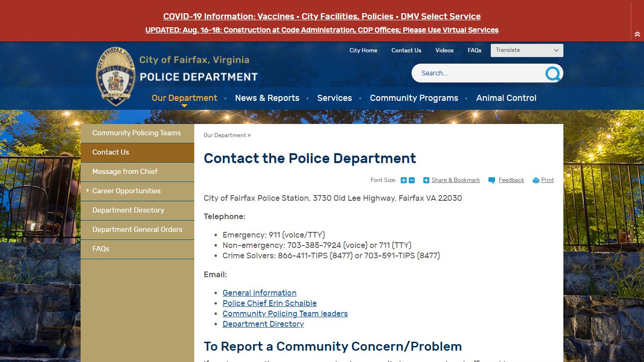Viewport: 644px width, 362px height.
Task: Click Our Department breadcrumb
Action: 225,135
